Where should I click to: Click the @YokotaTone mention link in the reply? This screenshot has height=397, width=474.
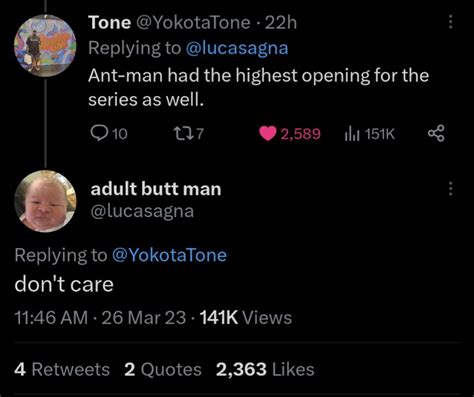coord(169,255)
